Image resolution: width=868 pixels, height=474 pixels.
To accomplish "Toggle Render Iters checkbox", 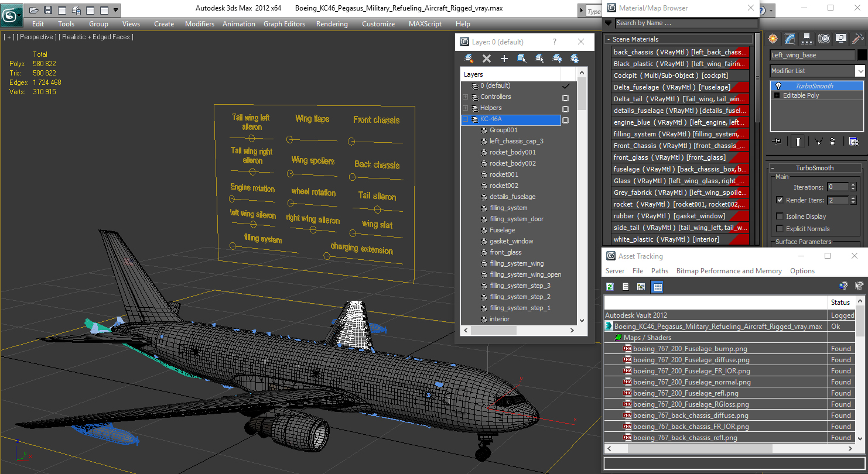I will (780, 200).
